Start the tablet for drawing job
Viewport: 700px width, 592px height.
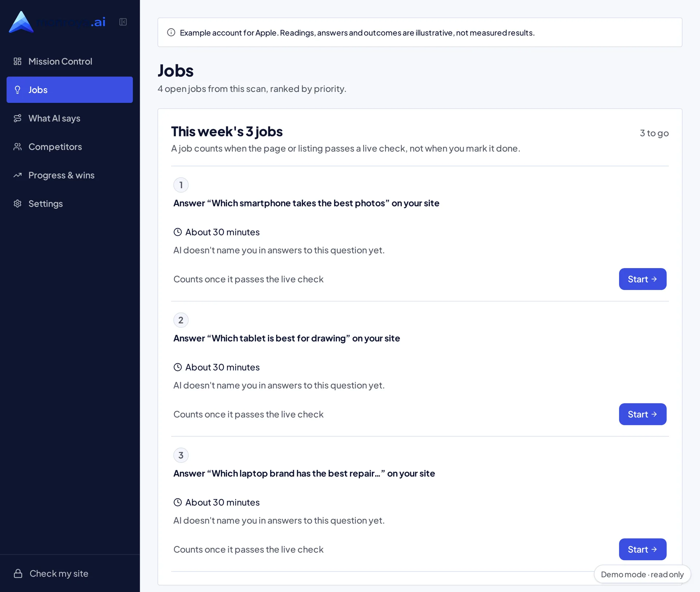642,414
